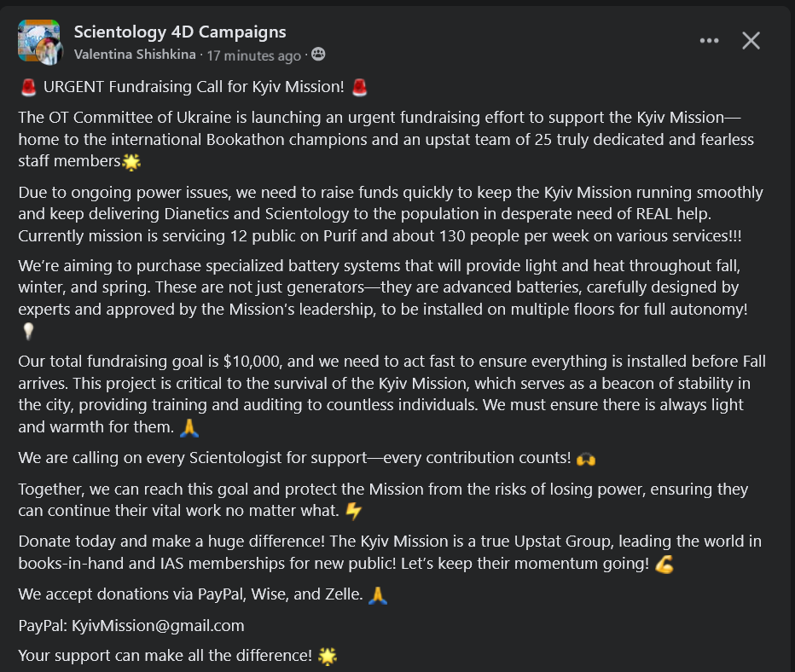Click the siren emoji before "URGENT"
The height and width of the screenshot is (672, 795).
(x=28, y=87)
